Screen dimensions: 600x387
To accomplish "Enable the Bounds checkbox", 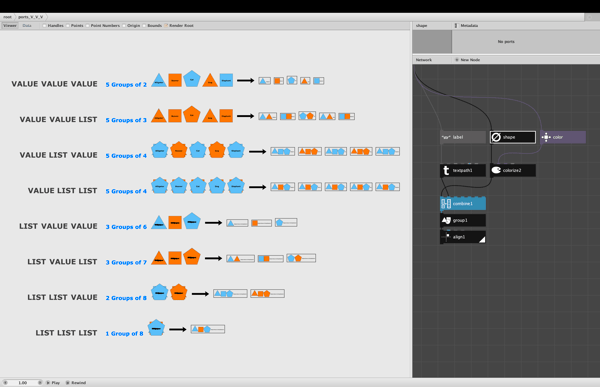I will point(144,26).
